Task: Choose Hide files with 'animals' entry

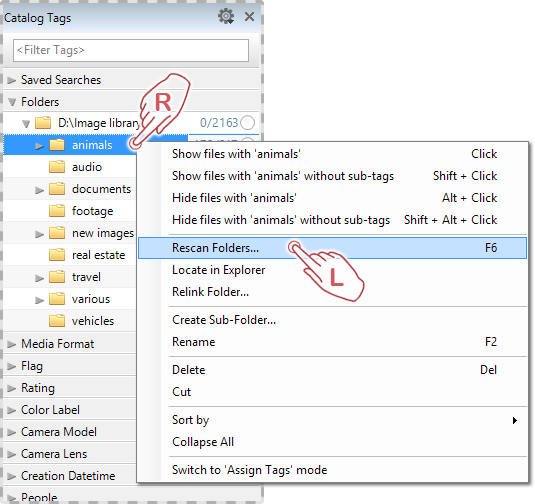Action: (332, 198)
